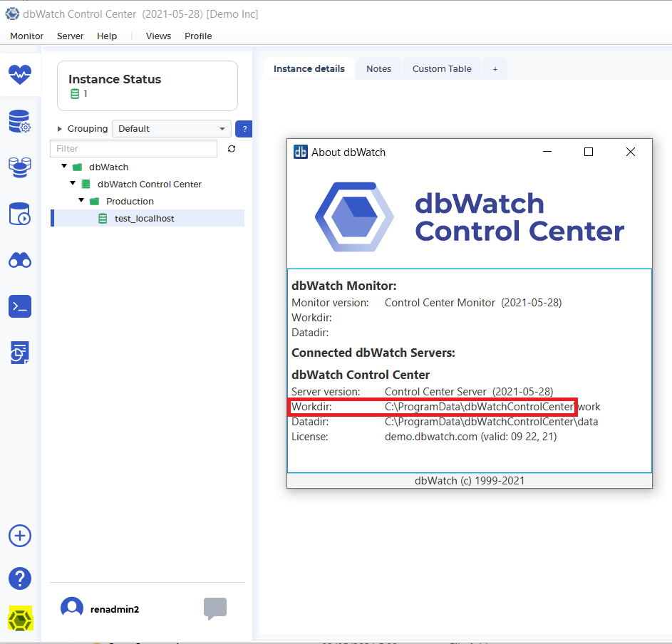Refresh the instance tree with reload icon
The width and height of the screenshot is (672, 644).
point(232,149)
